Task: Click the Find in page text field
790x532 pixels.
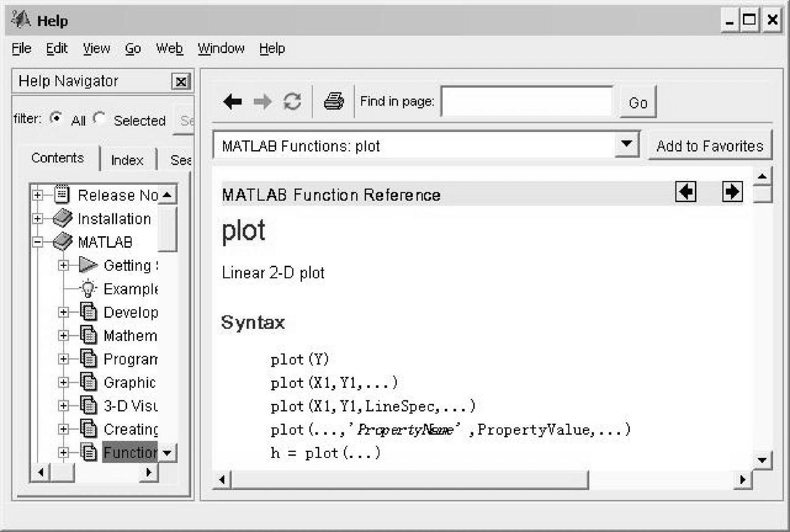Action: (526, 102)
